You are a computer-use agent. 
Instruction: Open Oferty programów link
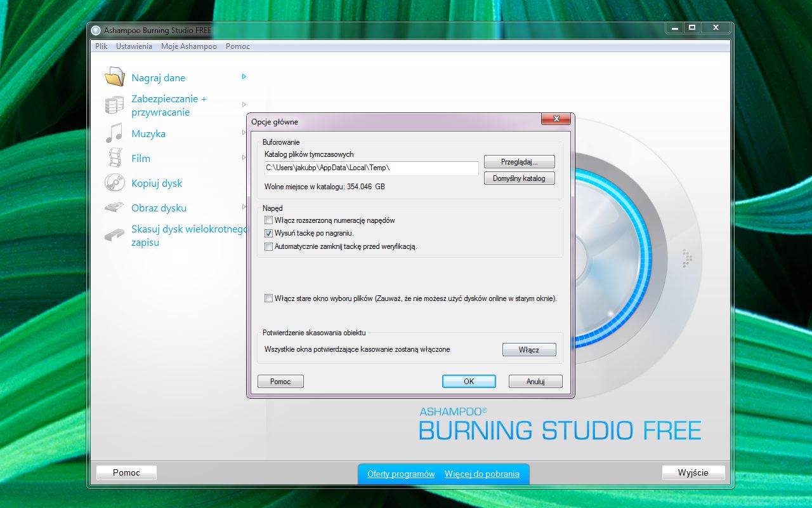coord(401,474)
